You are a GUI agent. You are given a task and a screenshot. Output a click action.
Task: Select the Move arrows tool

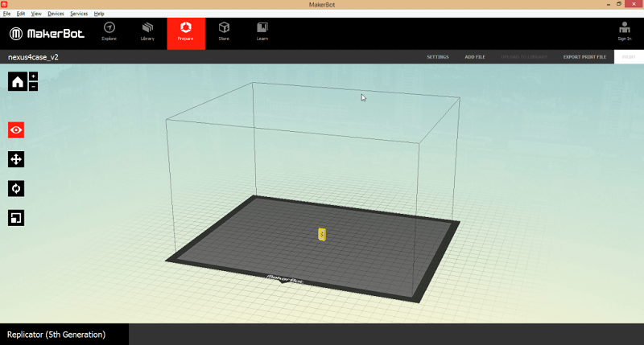[16, 159]
